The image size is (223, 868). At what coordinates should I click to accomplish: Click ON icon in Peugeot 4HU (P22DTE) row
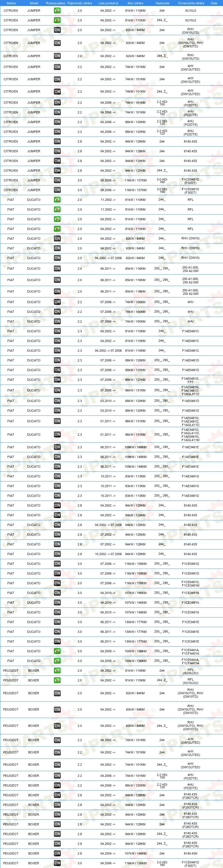tap(57, 785)
